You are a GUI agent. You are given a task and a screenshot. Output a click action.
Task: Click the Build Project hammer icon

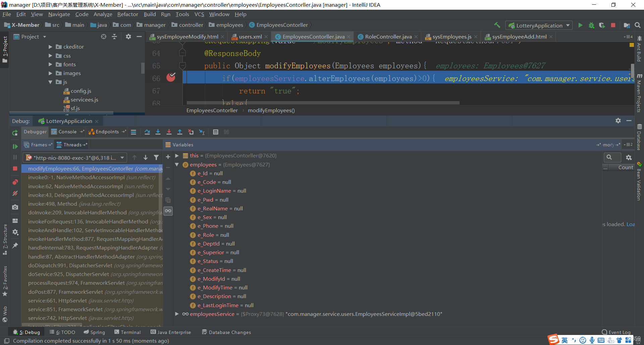497,25
